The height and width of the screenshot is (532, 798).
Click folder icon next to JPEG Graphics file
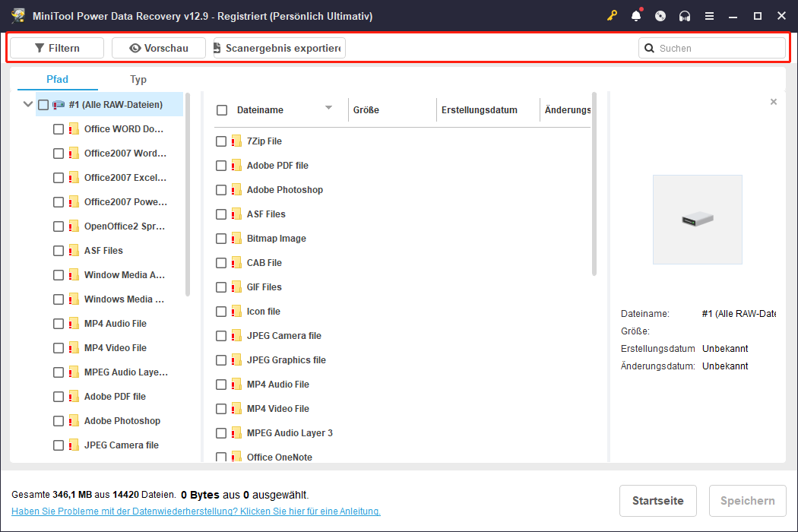tap(236, 360)
